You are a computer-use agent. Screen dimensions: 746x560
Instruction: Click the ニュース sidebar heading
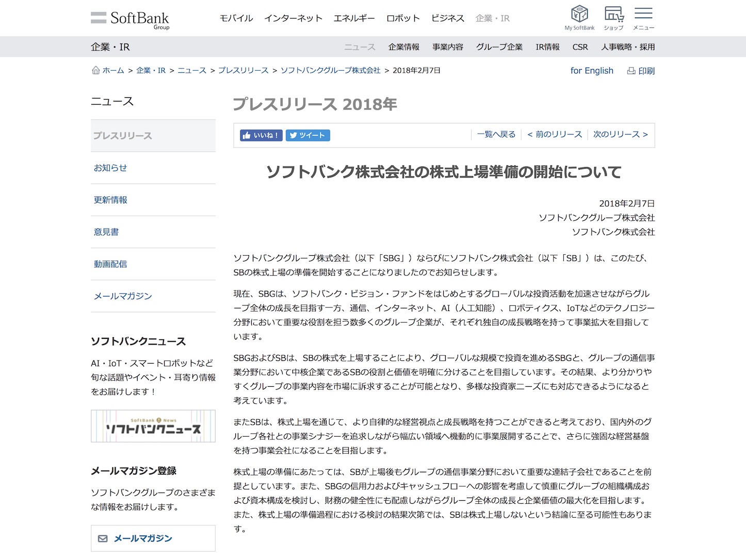click(x=112, y=101)
